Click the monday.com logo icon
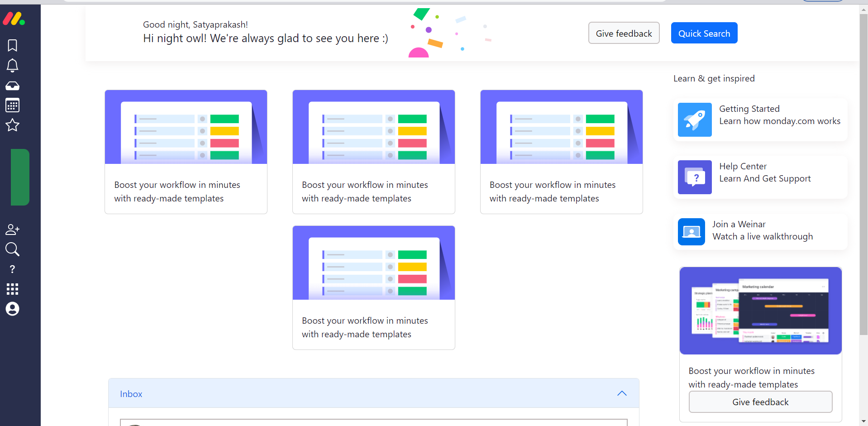Viewport: 868px width, 426px height. pyautogui.click(x=14, y=19)
